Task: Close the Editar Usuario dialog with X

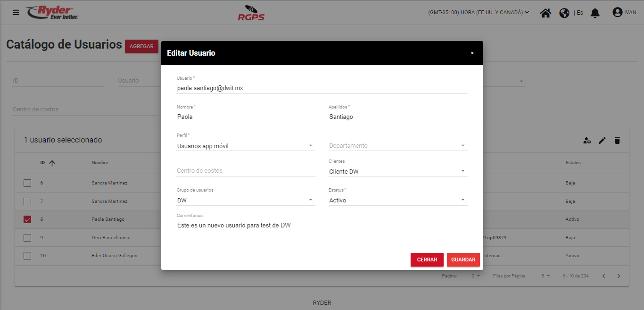Action: [x=472, y=53]
